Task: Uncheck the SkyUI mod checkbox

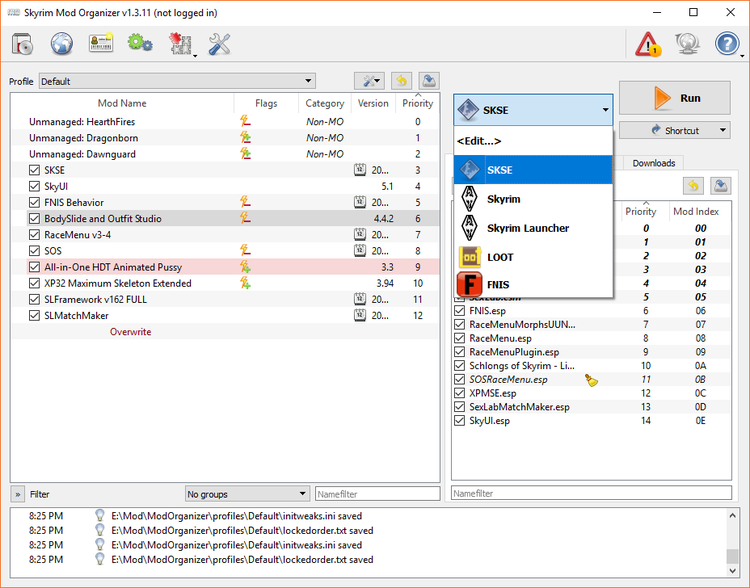Action: point(34,186)
